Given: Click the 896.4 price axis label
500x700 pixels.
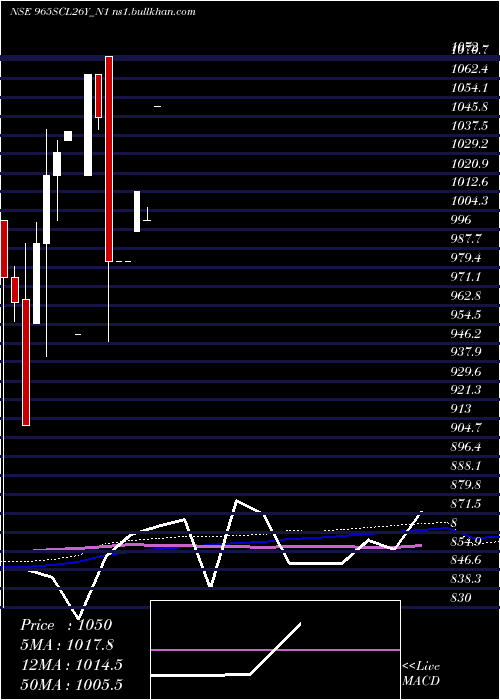Looking at the screenshot, I should [467, 446].
